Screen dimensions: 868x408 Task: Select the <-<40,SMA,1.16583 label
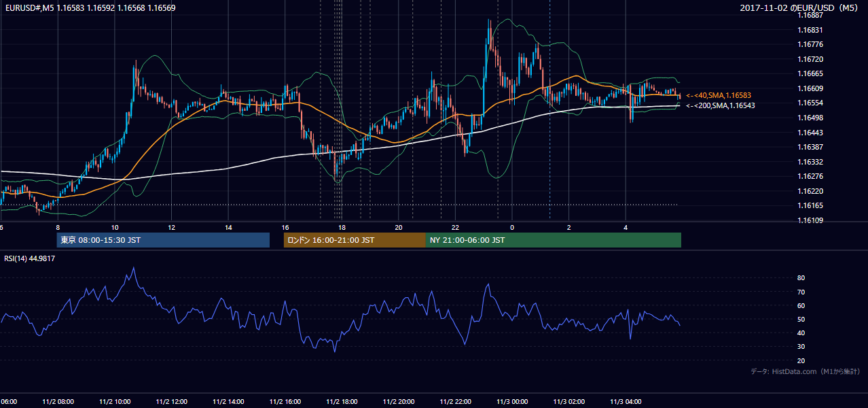(719, 96)
